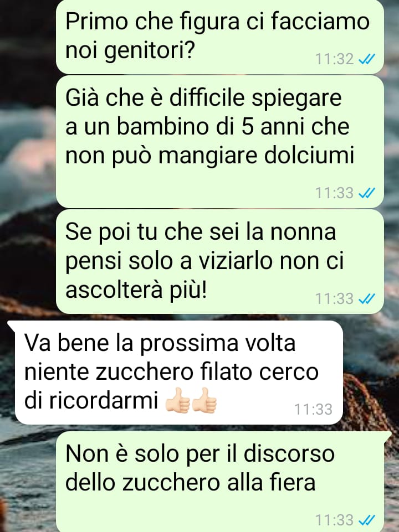399x532 pixels.
Task: Tap blue ticks on 'ascolterà più!' message
Action: coord(366,298)
